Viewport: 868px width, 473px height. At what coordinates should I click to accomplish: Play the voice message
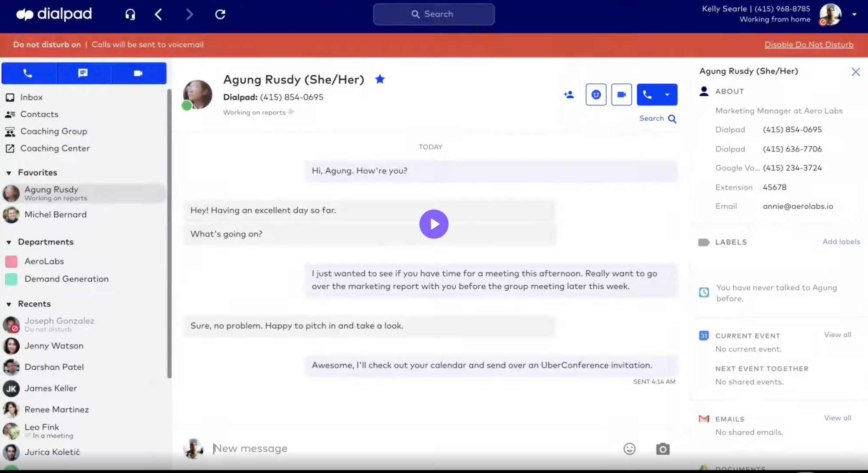(434, 223)
